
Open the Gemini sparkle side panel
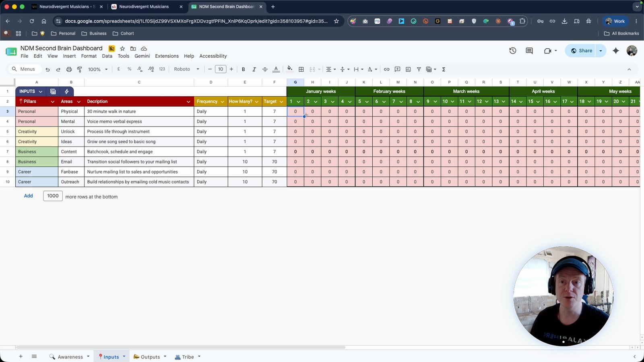pyautogui.click(x=616, y=51)
